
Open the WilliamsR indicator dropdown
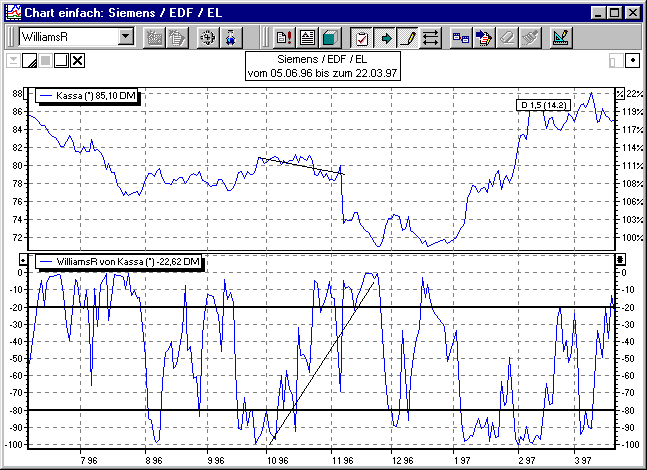[x=125, y=37]
